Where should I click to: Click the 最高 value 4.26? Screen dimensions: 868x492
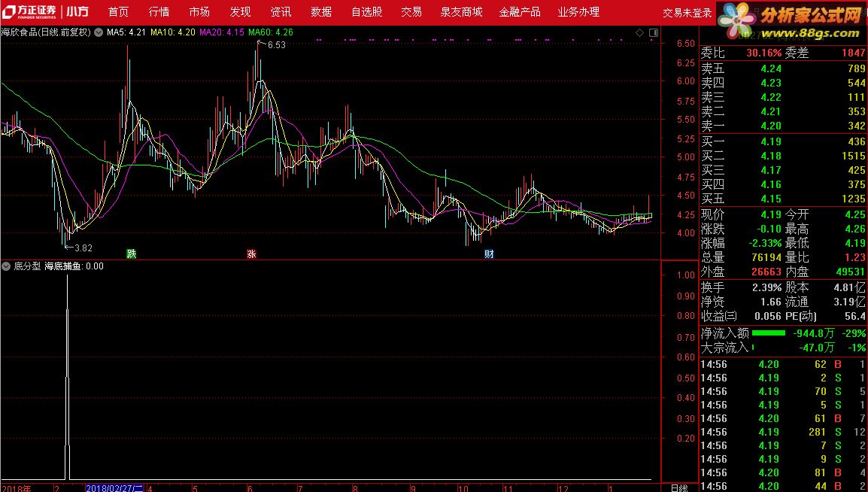point(855,229)
